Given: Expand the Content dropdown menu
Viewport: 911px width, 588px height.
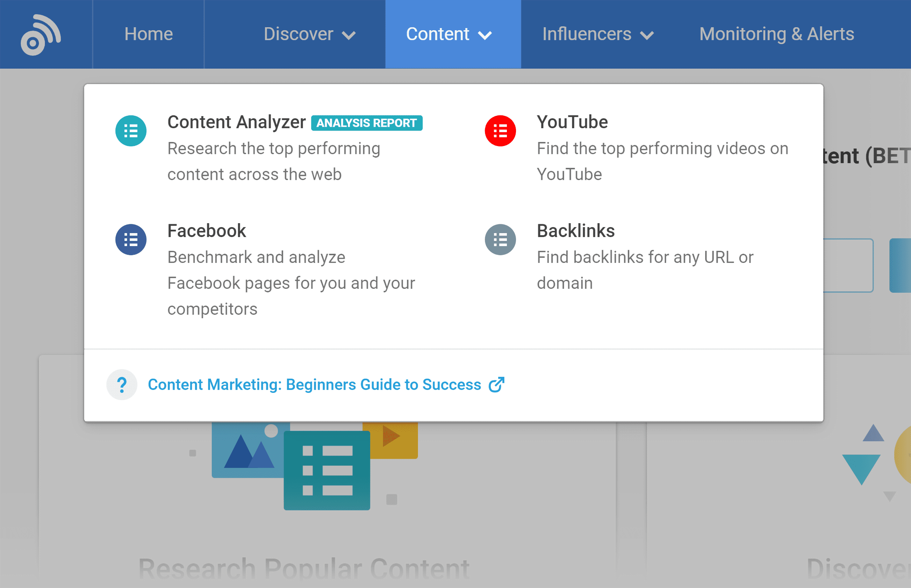Looking at the screenshot, I should [x=448, y=33].
